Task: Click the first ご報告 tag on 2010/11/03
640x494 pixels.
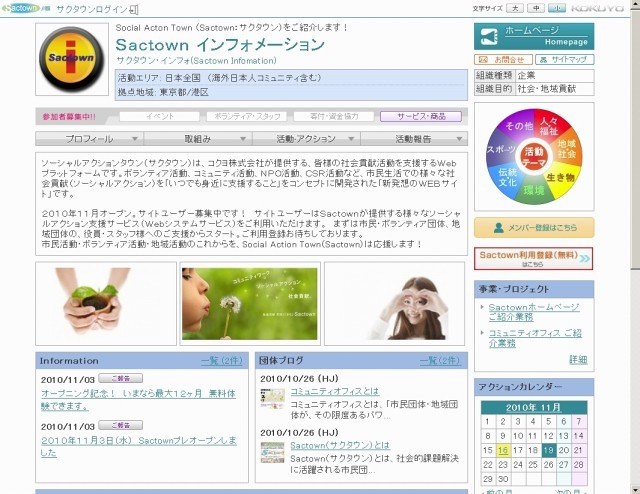Action: (x=121, y=378)
